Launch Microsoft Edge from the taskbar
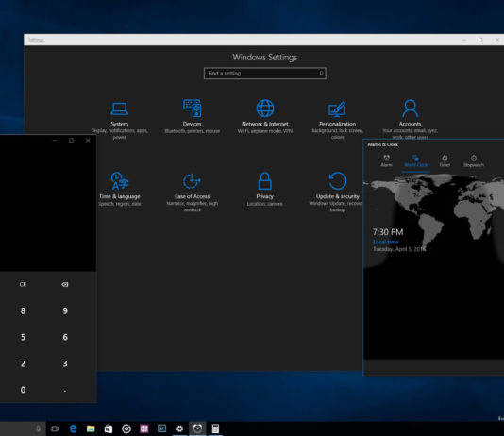This screenshot has width=504, height=436. point(74,428)
